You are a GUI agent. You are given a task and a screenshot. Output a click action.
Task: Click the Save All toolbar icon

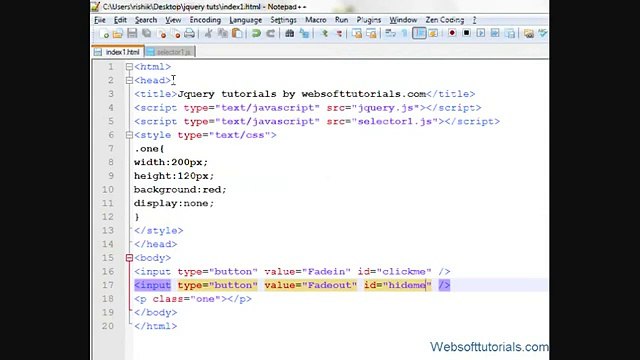tap(146, 33)
